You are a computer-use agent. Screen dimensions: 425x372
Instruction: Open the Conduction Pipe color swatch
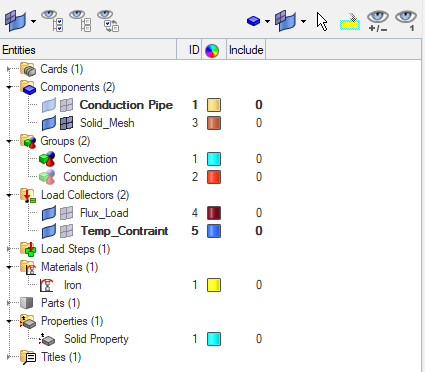tap(214, 105)
